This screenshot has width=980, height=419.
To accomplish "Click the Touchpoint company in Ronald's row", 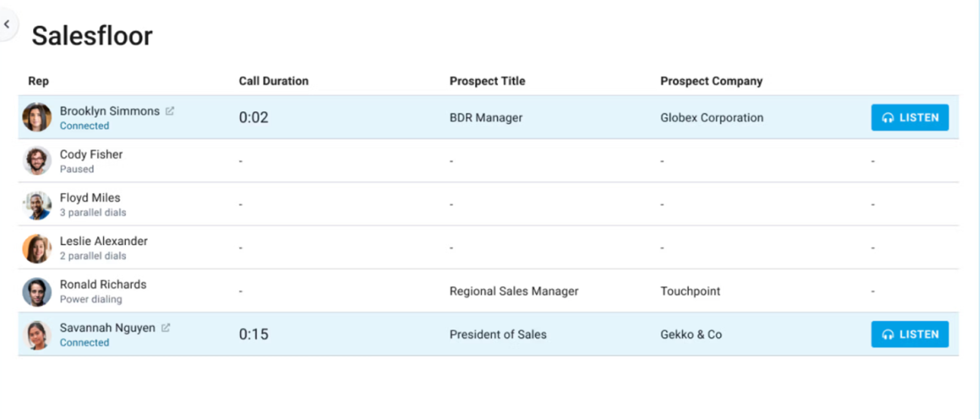I will click(x=690, y=291).
